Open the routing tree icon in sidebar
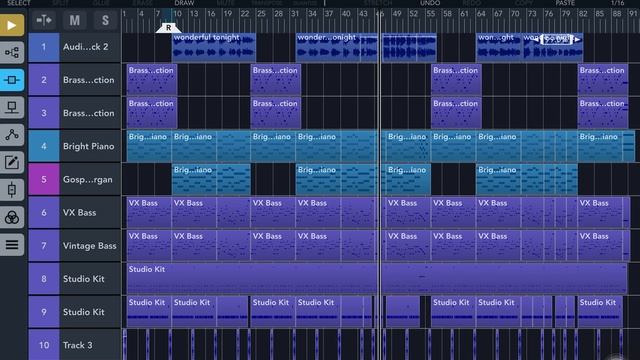The height and width of the screenshot is (360, 640). pos(12,52)
